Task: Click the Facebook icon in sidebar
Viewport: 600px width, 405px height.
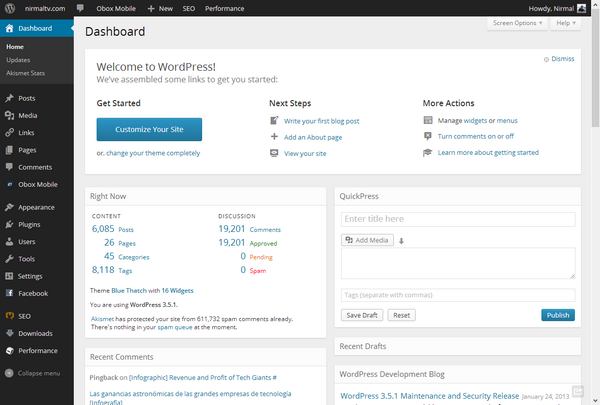Action: click(10, 293)
